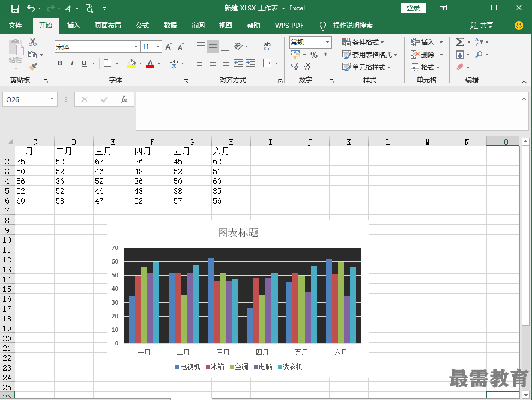532x400 pixels.
Task: Switch to the 插入 Insert tab
Action: (x=73, y=26)
